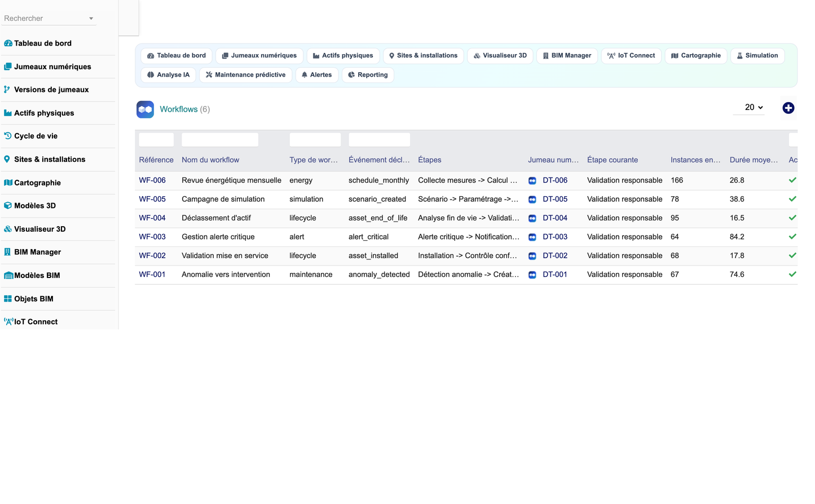
Task: Click the active checkmark in WF-005 row
Action: coord(792,199)
